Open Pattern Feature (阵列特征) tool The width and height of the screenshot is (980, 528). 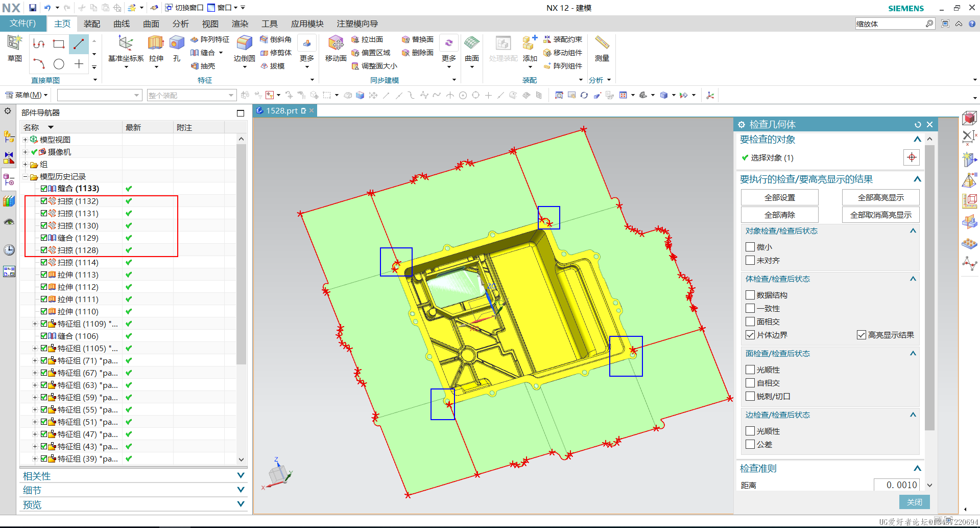[210, 39]
